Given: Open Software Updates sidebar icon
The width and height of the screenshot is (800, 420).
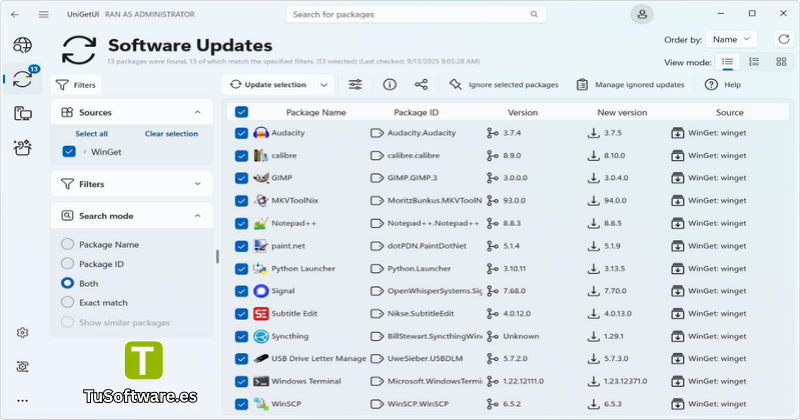Looking at the screenshot, I should point(22,79).
